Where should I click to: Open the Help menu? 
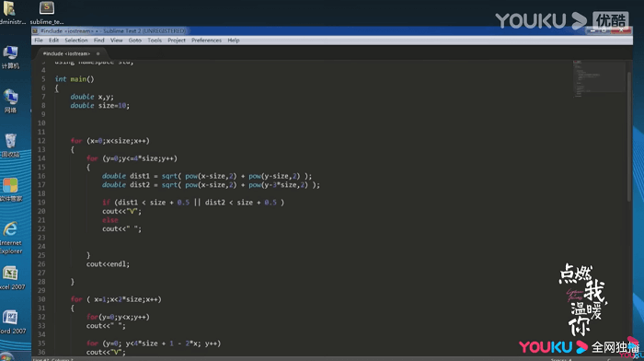[x=234, y=41]
